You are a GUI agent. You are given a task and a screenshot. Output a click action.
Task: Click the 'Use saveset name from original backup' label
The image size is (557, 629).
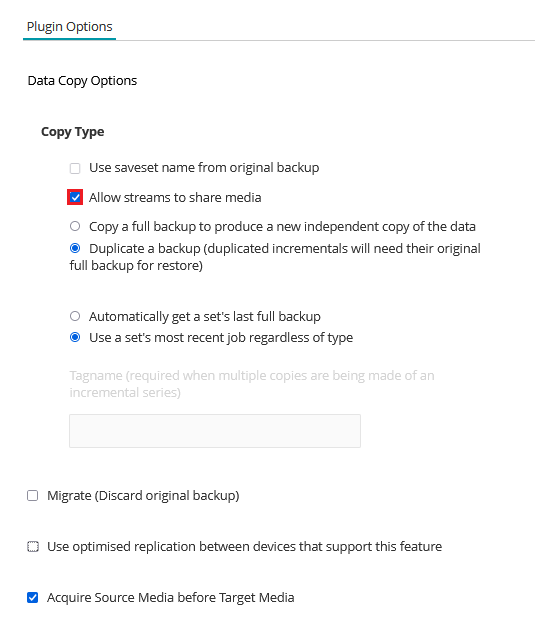[x=204, y=168]
